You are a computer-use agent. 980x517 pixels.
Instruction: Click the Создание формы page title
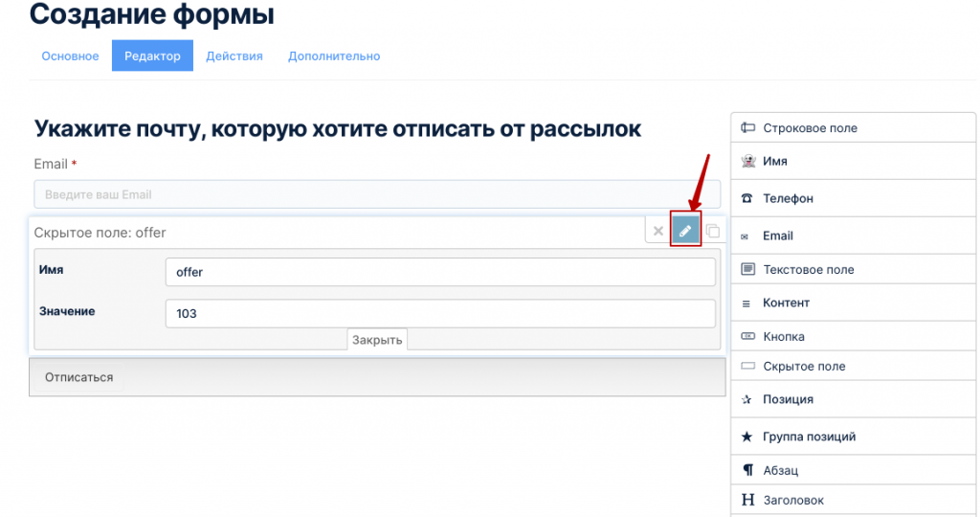click(x=152, y=13)
